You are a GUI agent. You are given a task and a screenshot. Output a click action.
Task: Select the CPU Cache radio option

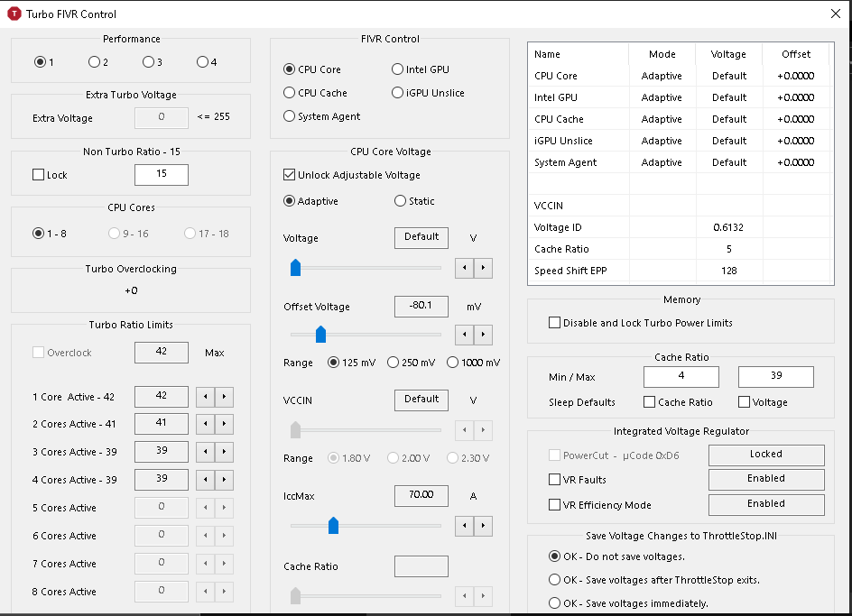290,93
